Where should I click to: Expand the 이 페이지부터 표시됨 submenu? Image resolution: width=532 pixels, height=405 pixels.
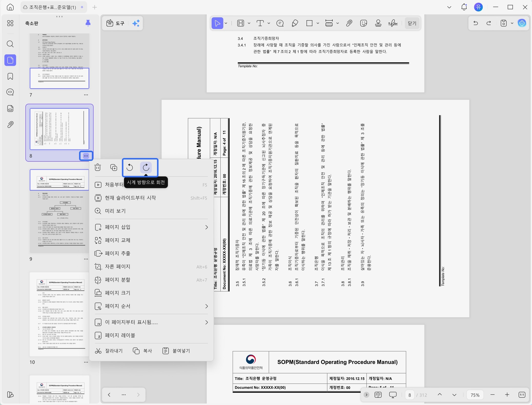pos(206,322)
